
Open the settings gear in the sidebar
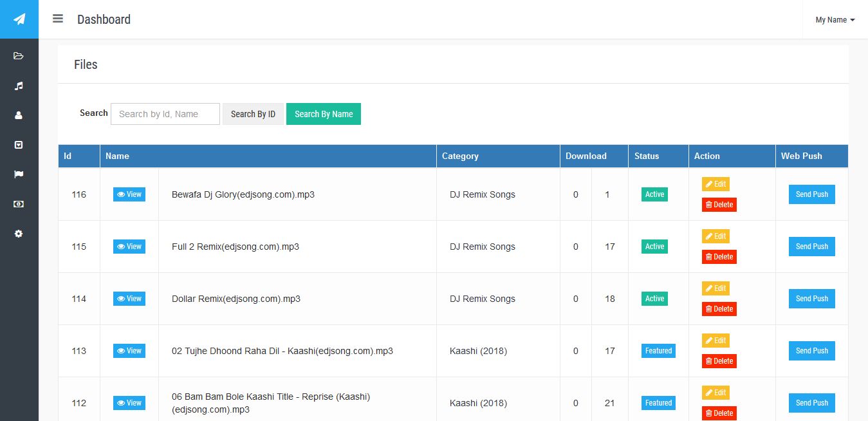pyautogui.click(x=19, y=234)
